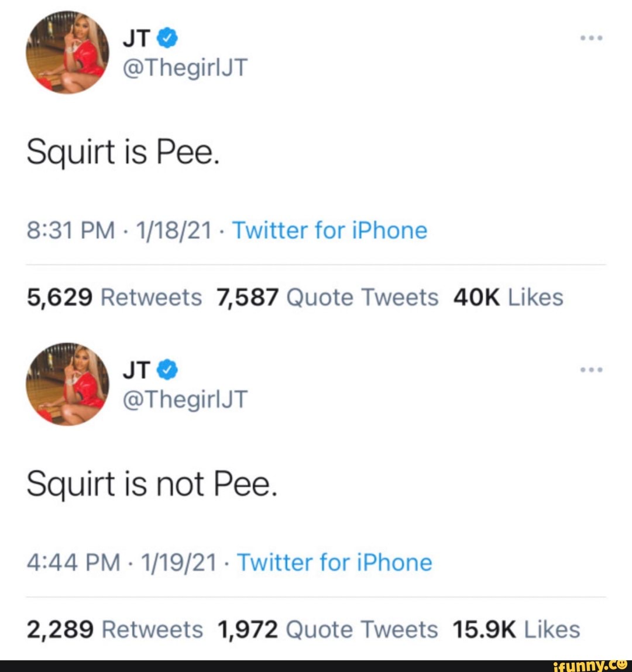This screenshot has height=672, width=632.
Task: Show the 15.9K Likes list
Action: pos(516,630)
